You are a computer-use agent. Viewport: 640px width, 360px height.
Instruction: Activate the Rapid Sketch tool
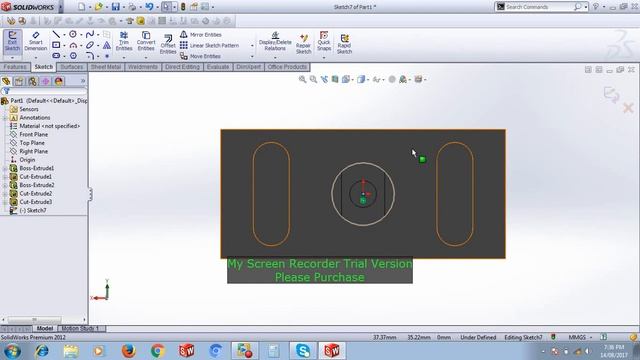click(x=344, y=43)
